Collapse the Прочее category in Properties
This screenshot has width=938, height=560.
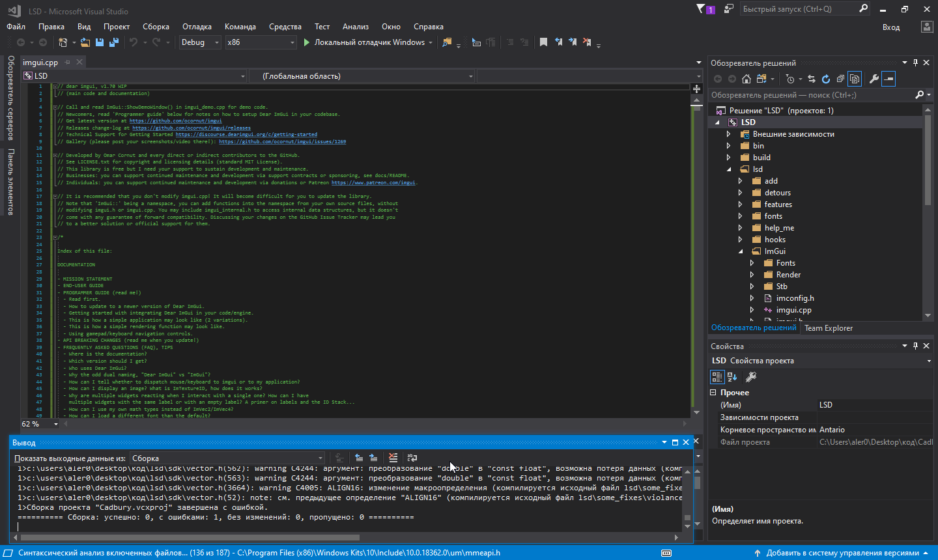(713, 393)
